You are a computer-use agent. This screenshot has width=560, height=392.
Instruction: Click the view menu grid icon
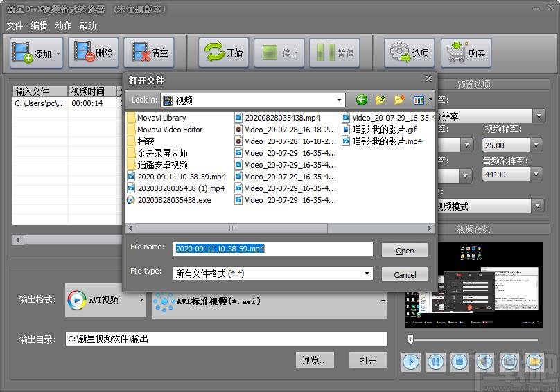[419, 100]
